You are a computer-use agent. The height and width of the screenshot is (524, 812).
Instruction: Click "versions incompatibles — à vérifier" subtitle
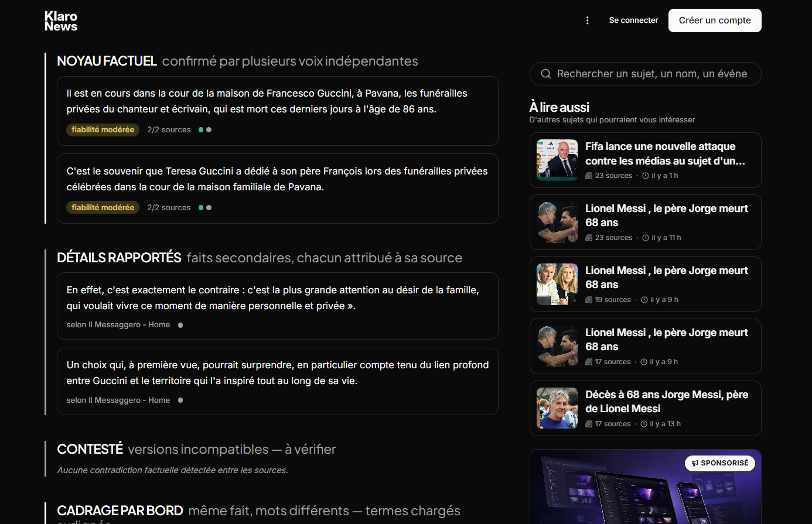pos(232,449)
